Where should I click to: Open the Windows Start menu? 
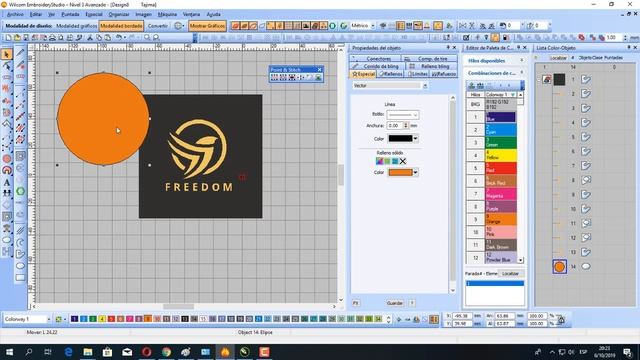(x=9, y=352)
